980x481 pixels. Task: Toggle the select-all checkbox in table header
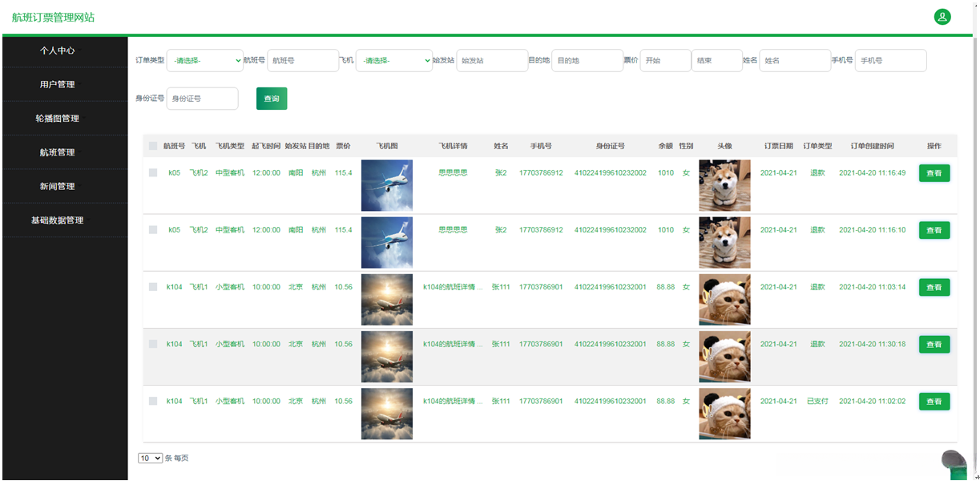click(153, 146)
